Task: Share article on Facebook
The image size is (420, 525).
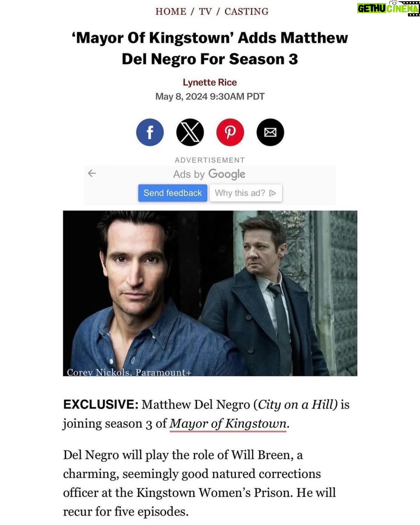Action: [x=150, y=132]
